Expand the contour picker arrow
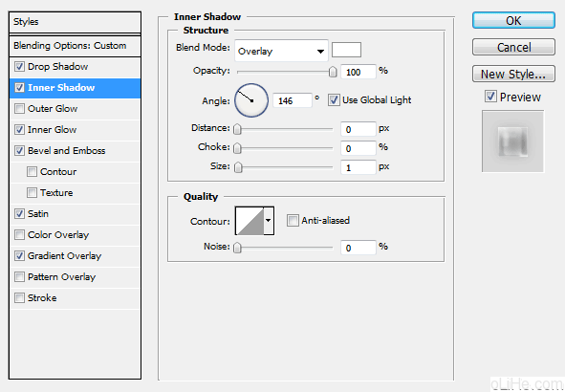The height and width of the screenshot is (392, 565). coord(269,221)
